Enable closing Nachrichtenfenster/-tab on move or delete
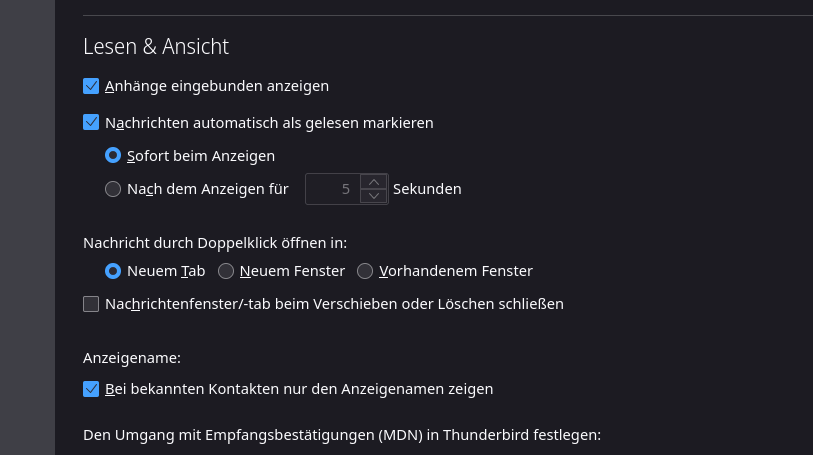This screenshot has height=455, width=813. [91, 304]
